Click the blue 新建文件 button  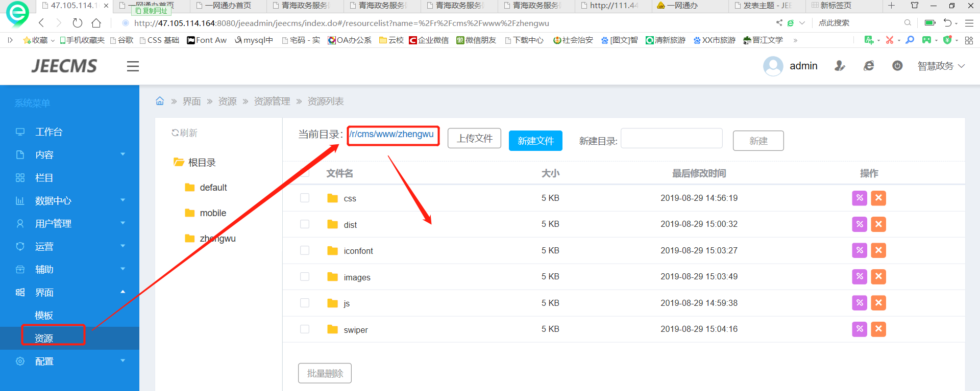pos(535,141)
